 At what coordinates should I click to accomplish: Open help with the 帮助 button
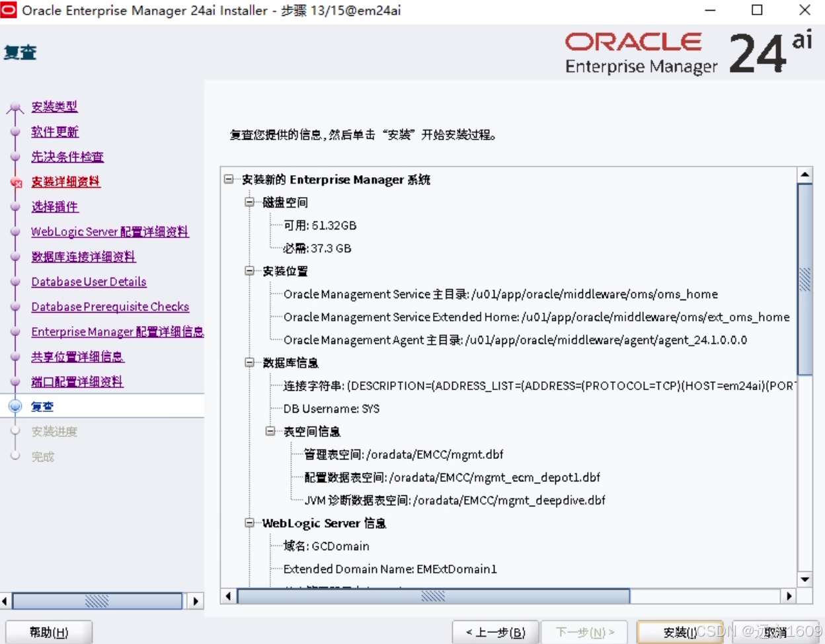pyautogui.click(x=49, y=632)
